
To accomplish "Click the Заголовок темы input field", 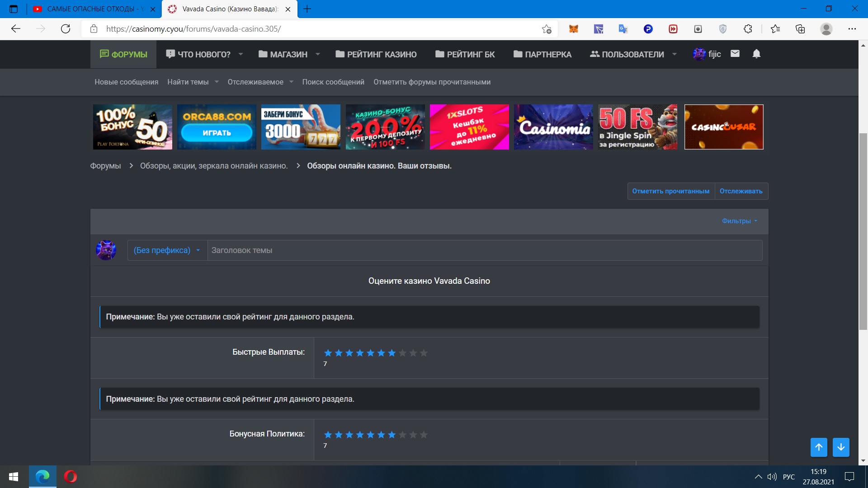I will tap(485, 250).
